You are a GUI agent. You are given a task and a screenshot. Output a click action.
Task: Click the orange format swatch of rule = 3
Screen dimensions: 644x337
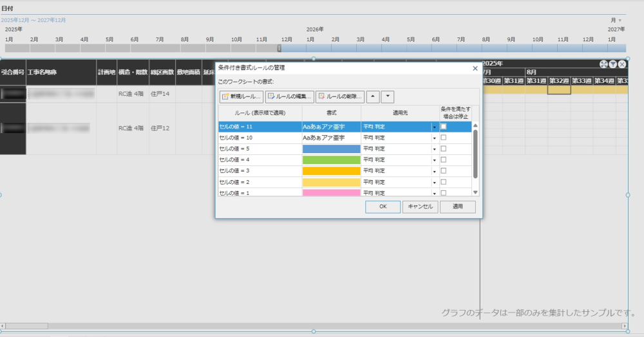pos(332,171)
